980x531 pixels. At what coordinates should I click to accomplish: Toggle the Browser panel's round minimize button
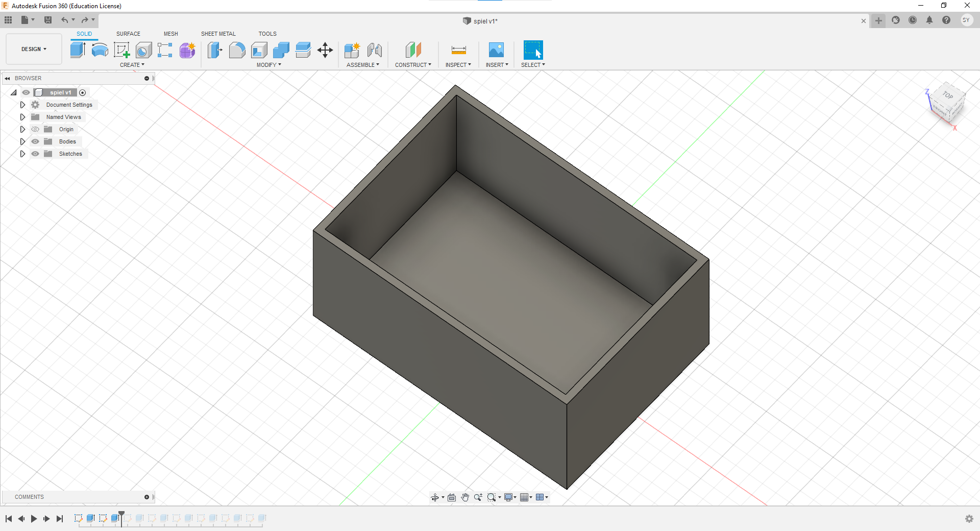[146, 78]
